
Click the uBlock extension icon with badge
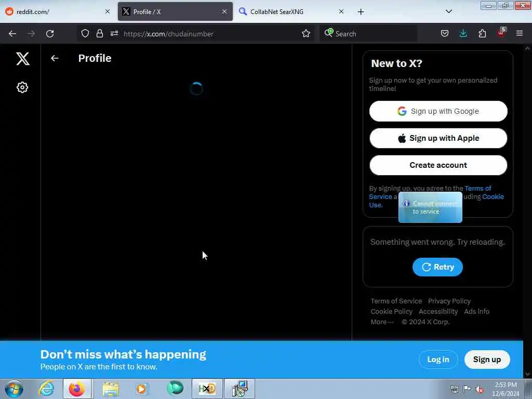pyautogui.click(x=501, y=33)
